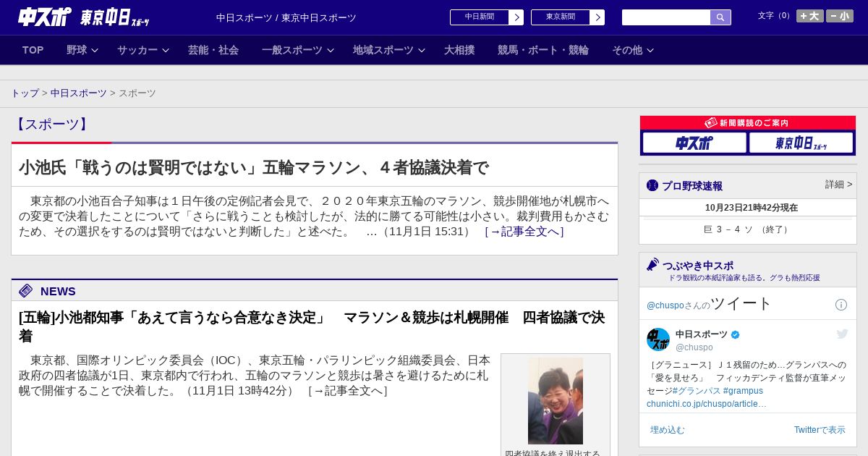Expand the その他 navigation dropdown
Image resolution: width=868 pixels, height=456 pixels.
pos(633,50)
